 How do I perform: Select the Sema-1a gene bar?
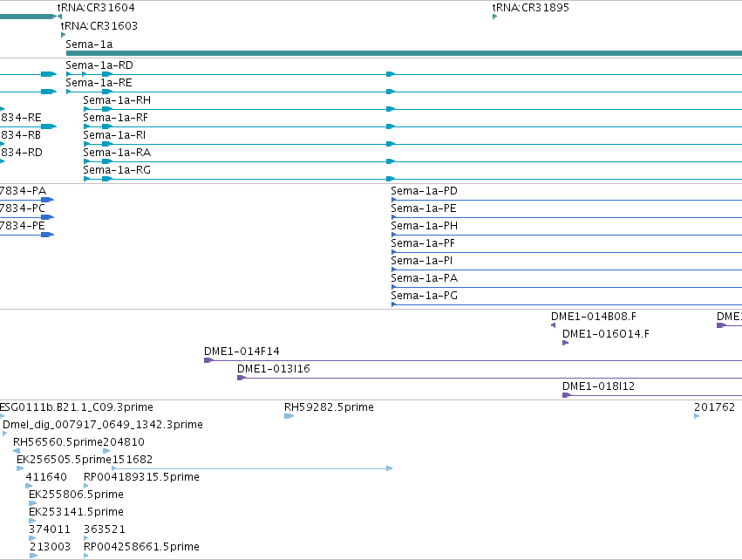pos(404,53)
